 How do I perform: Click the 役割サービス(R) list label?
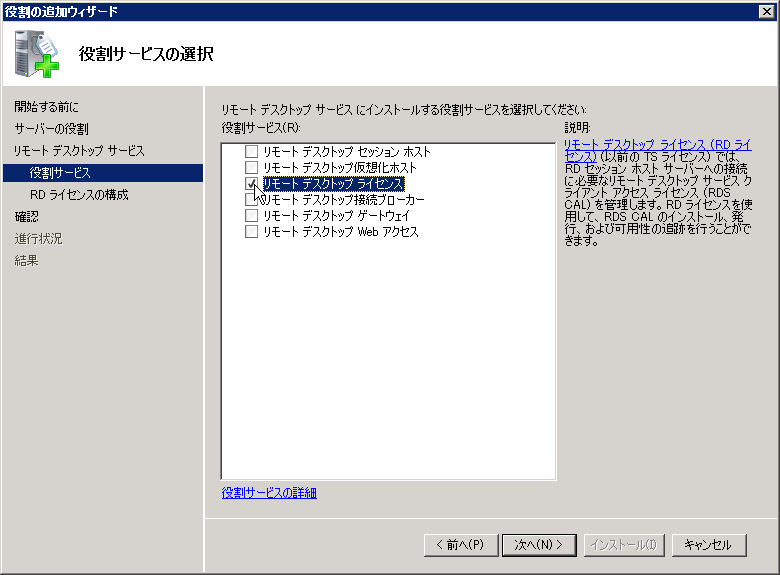pyautogui.click(x=261, y=128)
